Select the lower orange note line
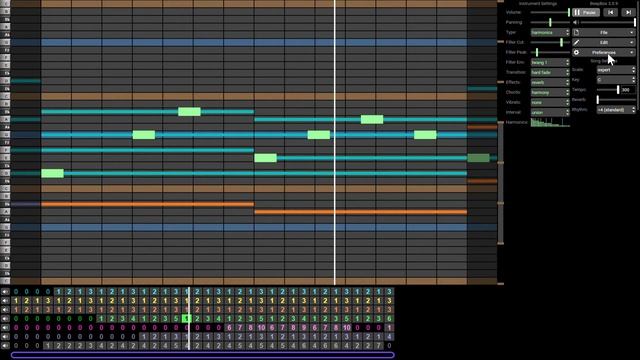Image resolution: width=640 pixels, height=360 pixels. click(361, 212)
